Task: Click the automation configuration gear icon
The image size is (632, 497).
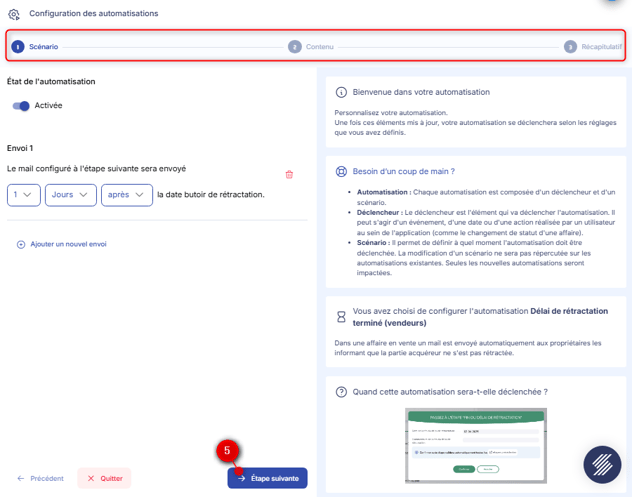Action: point(14,14)
